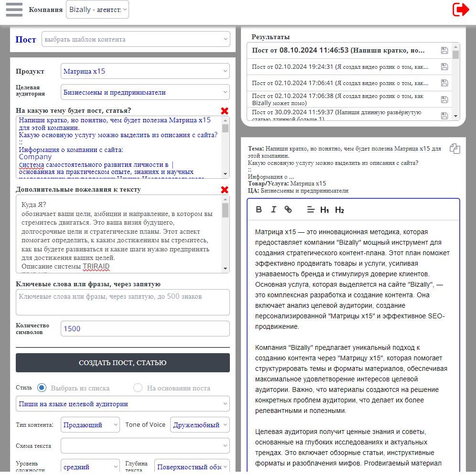Image resolution: width=476 pixels, height=476 pixels.
Task: Select the 'Выбрать из списка' style option
Action: pyautogui.click(x=42, y=388)
